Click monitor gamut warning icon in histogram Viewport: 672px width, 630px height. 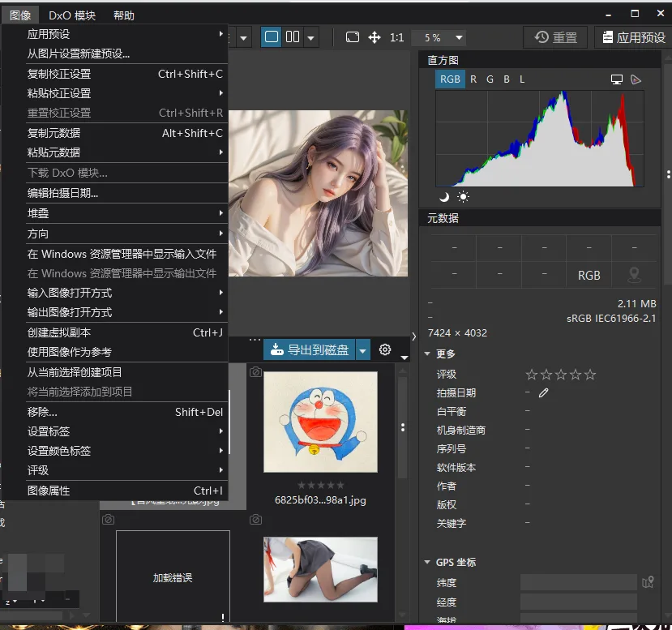(617, 79)
